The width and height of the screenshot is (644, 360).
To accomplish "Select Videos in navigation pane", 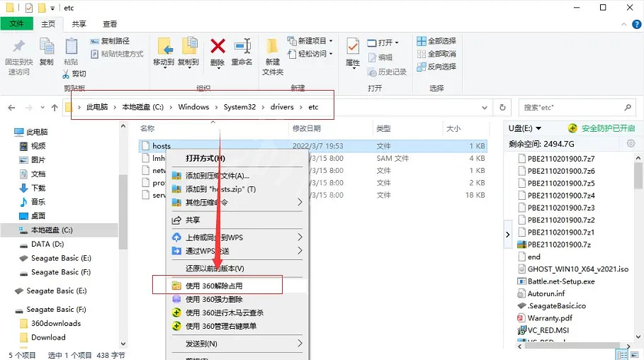I will coord(33,146).
